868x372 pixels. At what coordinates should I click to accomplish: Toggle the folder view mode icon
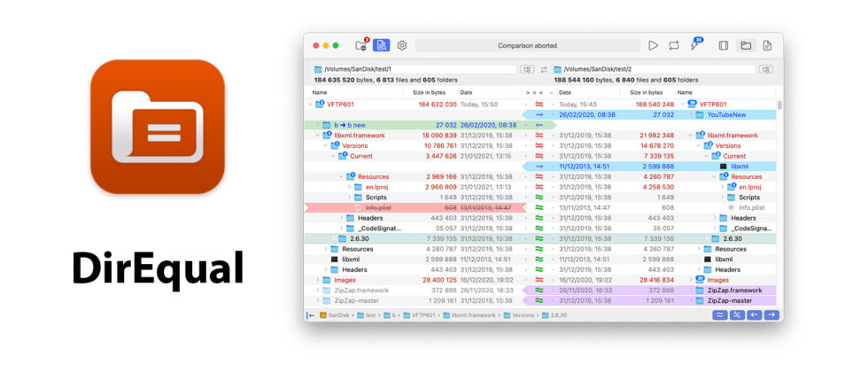tap(746, 45)
